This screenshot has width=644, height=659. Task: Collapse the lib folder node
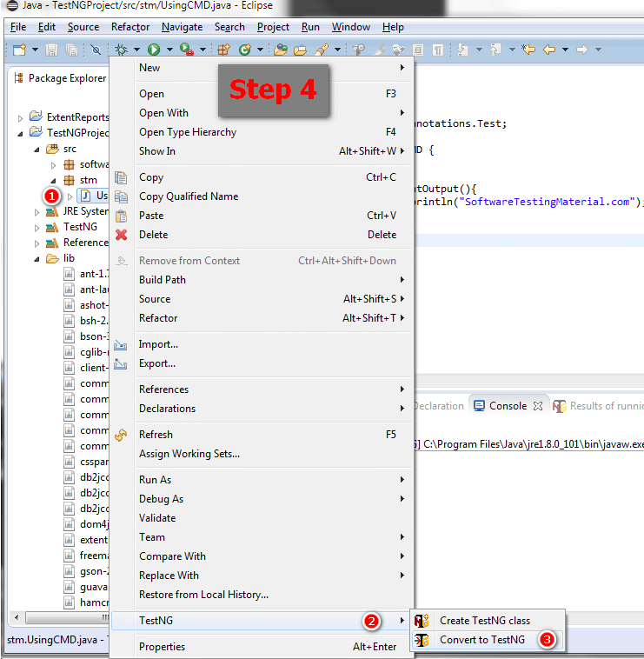click(x=37, y=259)
